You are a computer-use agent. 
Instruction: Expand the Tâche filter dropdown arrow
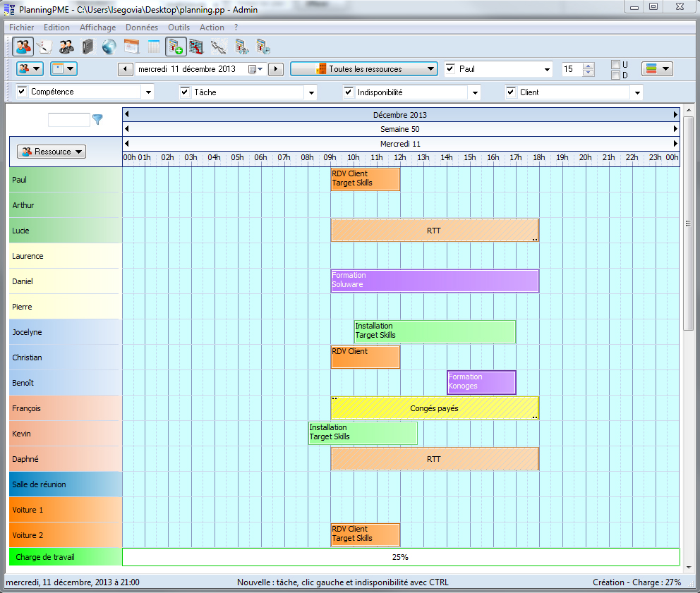pyautogui.click(x=311, y=92)
